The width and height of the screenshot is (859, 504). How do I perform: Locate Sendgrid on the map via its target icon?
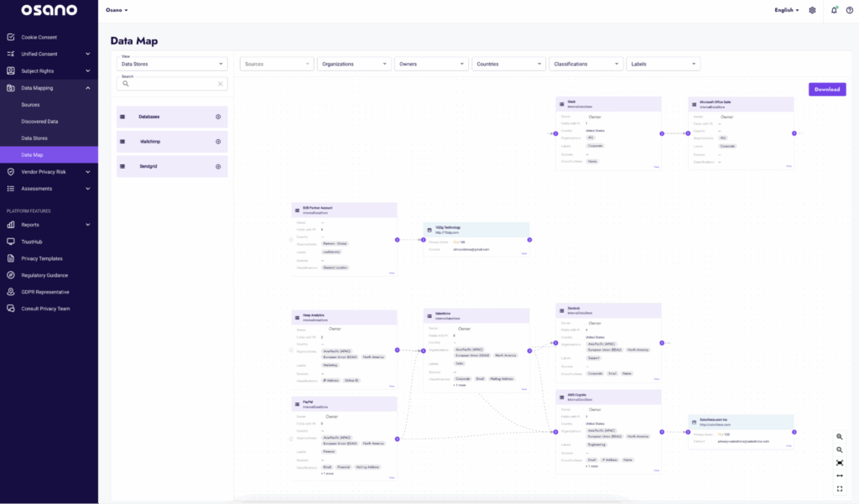click(218, 167)
